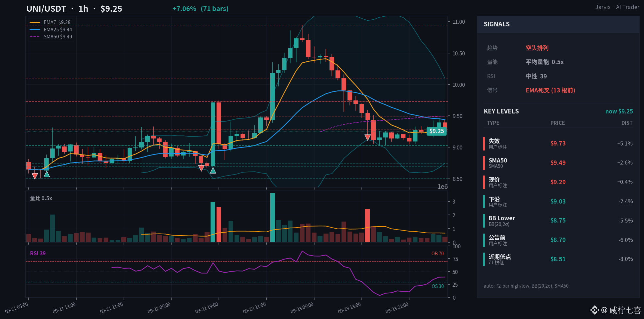Click the 09-22 13:00 time axis label
Viewport: 644px width, 319px height.
coord(207,308)
